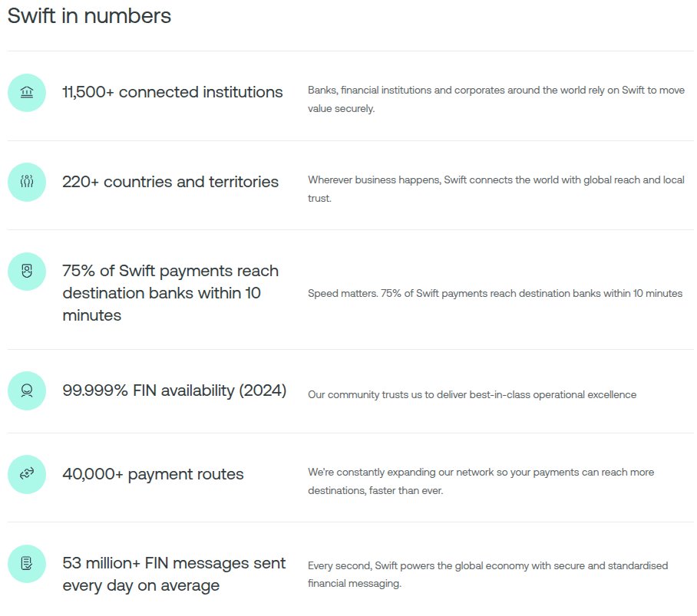Select '11,500+ connected institutions' heading

[172, 93]
